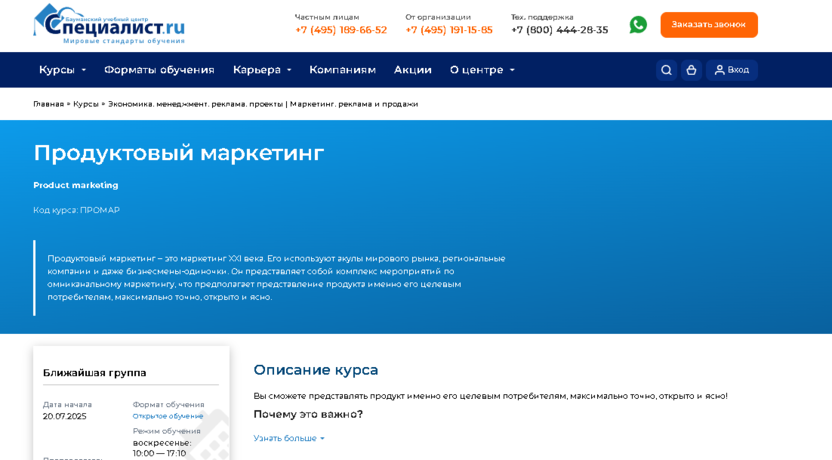Expand the О центре dropdown menu

click(482, 70)
